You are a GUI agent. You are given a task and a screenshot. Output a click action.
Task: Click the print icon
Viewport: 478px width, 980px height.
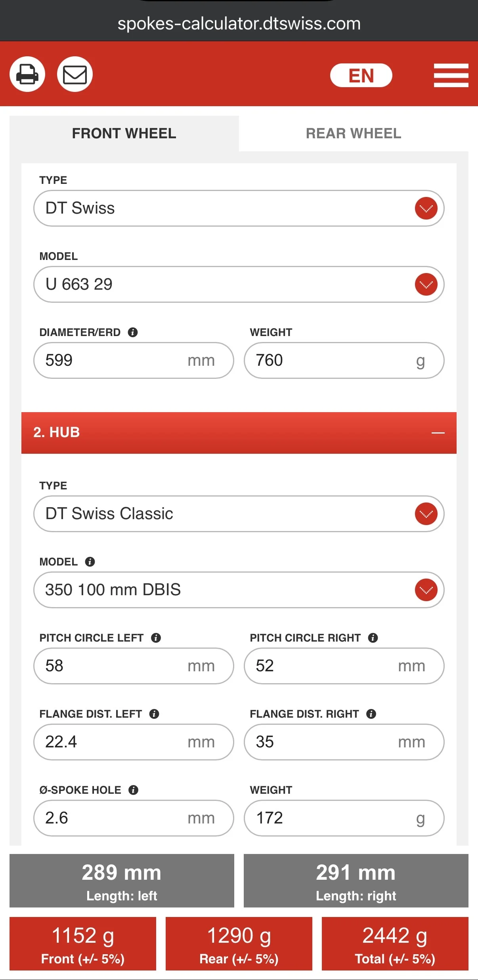point(27,75)
